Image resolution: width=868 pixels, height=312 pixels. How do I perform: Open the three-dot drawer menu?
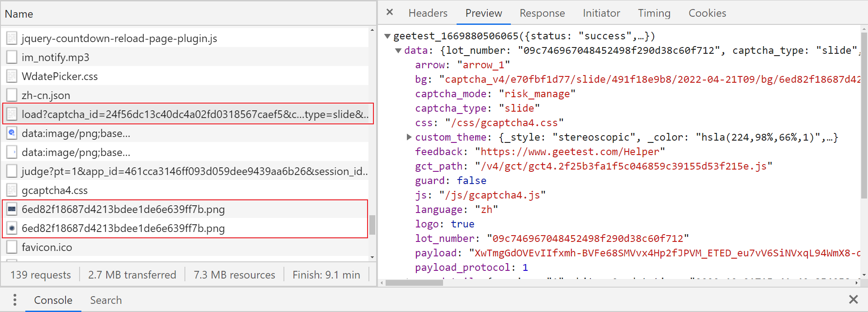coord(15,300)
